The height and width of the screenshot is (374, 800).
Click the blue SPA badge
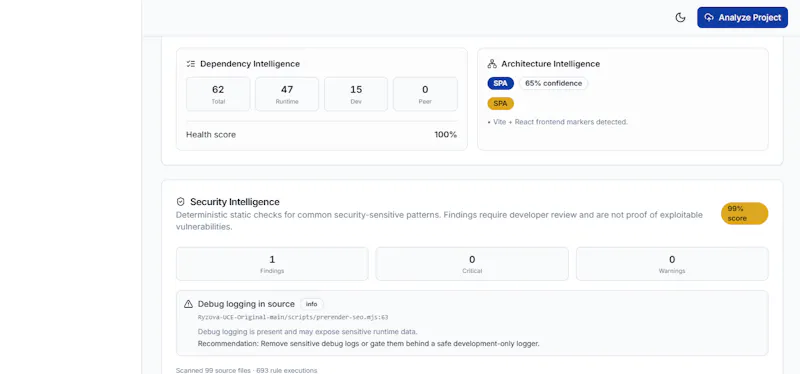(501, 83)
